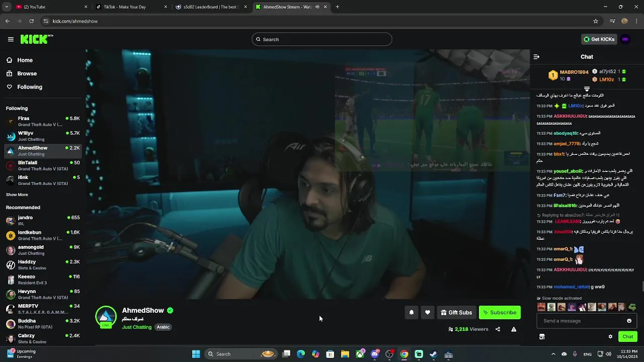Click the green Chat send button
The width and height of the screenshot is (644, 362).
click(628, 336)
